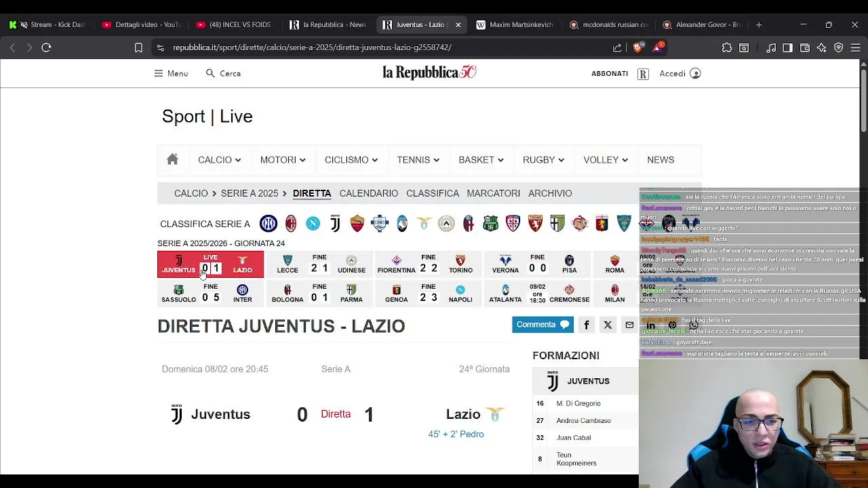Reload the current page
The image size is (868, 488).
[46, 47]
